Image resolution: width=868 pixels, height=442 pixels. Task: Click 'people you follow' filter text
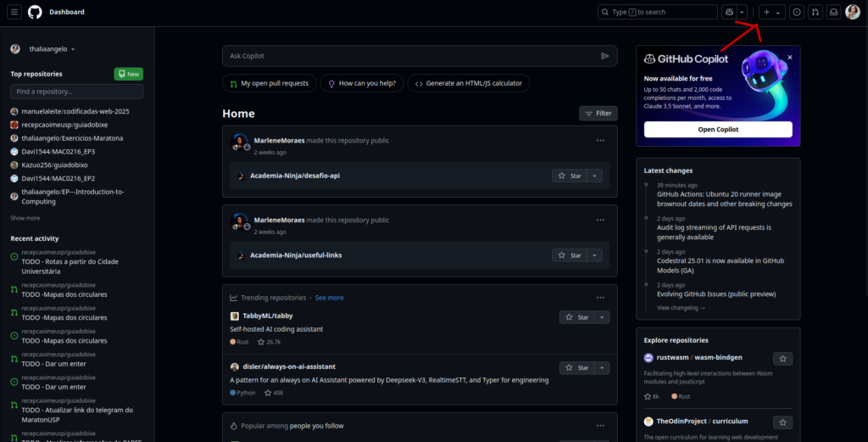[317, 426]
